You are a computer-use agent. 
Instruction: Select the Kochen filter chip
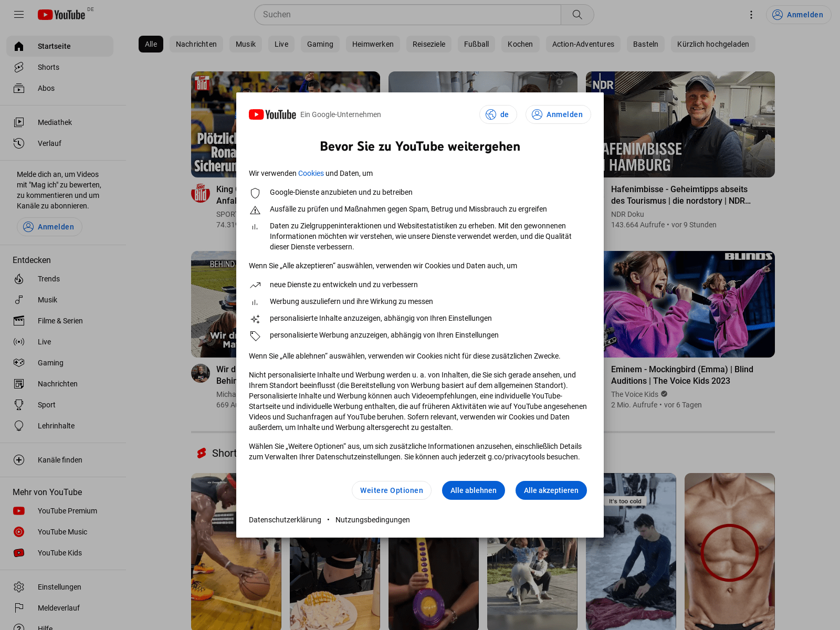(520, 44)
